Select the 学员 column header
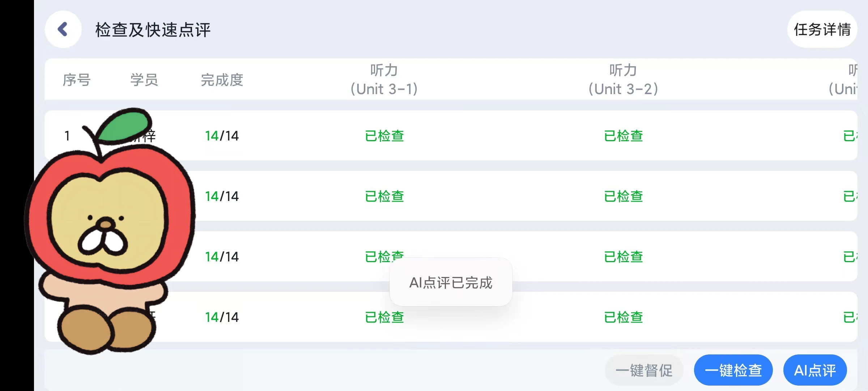 click(x=144, y=80)
